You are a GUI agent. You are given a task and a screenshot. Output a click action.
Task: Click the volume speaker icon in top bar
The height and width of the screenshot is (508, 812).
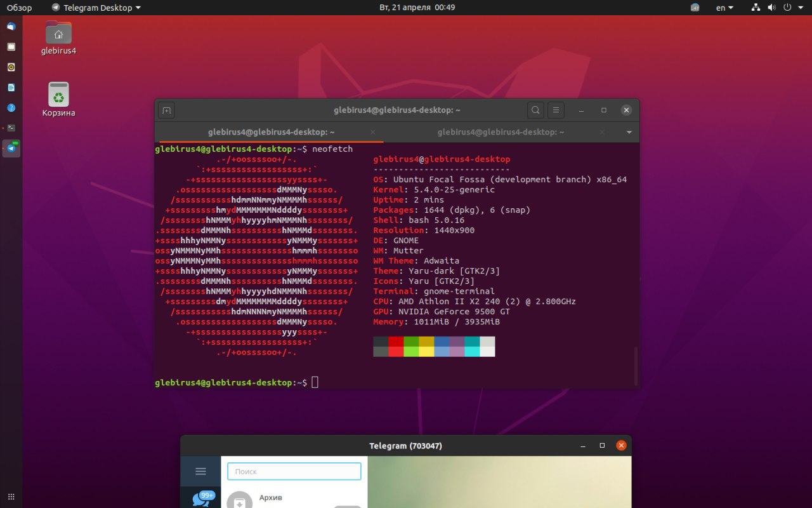point(771,8)
